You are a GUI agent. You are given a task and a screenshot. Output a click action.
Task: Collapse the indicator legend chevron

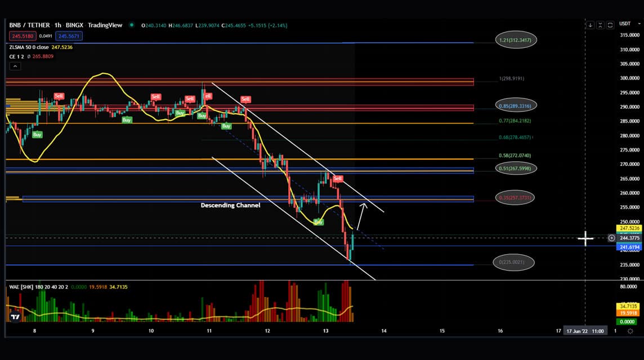click(x=15, y=66)
